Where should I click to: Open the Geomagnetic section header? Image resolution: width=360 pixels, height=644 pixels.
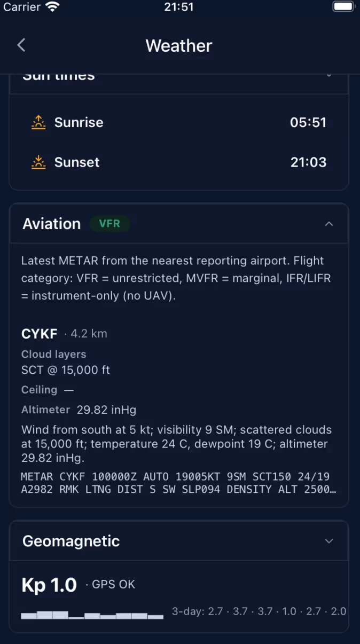click(x=179, y=541)
